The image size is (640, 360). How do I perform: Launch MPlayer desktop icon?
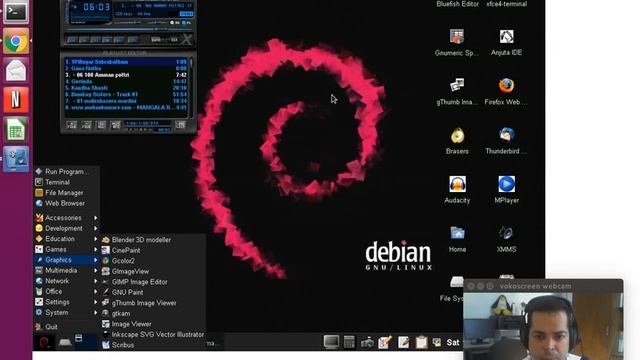pyautogui.click(x=507, y=190)
